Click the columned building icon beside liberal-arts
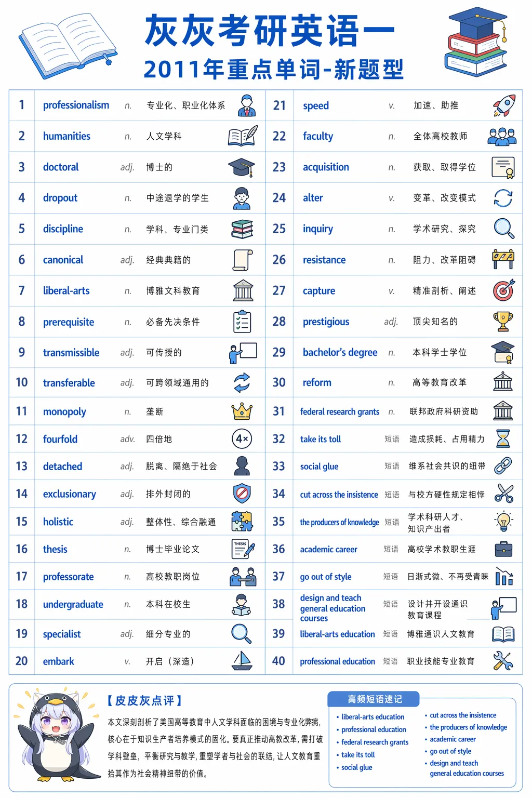The height and width of the screenshot is (798, 532). (243, 290)
